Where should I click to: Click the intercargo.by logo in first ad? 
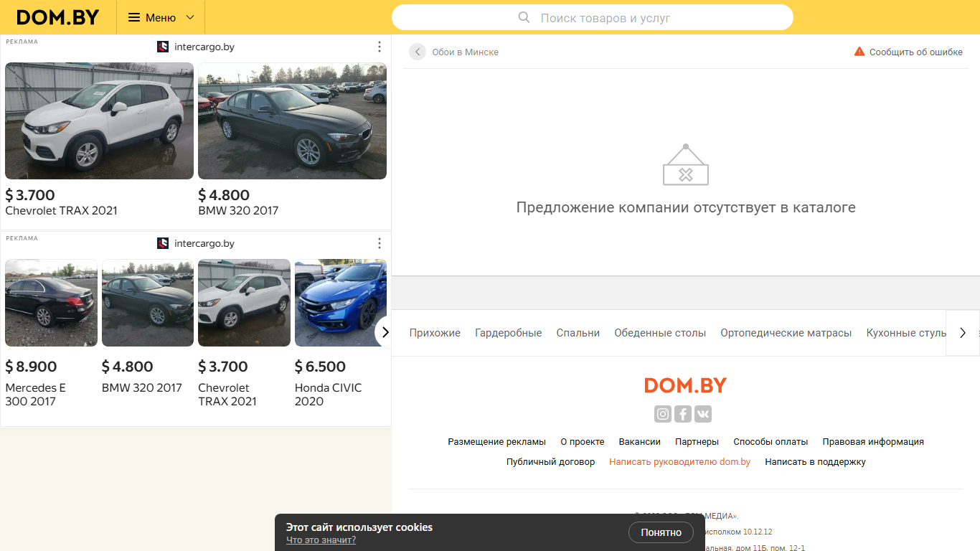[x=163, y=47]
